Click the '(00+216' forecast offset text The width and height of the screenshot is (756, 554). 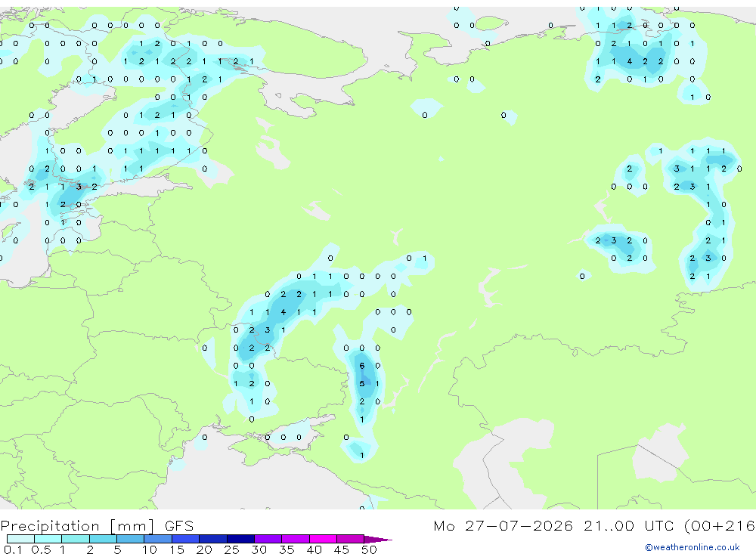[720, 525]
